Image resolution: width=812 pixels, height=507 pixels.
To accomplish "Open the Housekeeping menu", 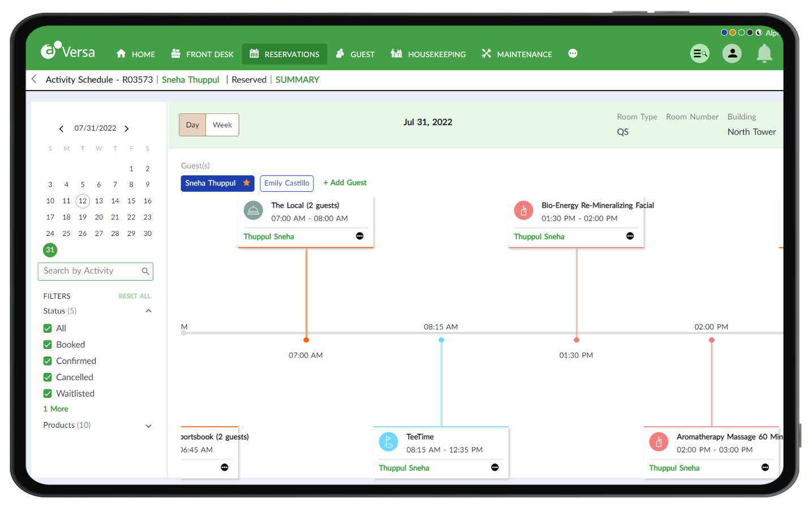I will [428, 54].
